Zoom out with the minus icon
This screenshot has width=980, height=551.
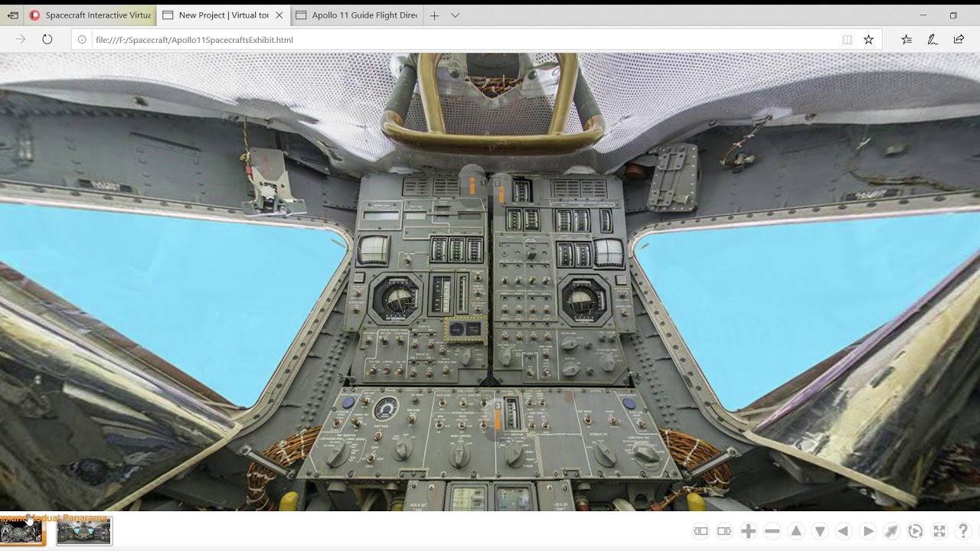tap(772, 531)
